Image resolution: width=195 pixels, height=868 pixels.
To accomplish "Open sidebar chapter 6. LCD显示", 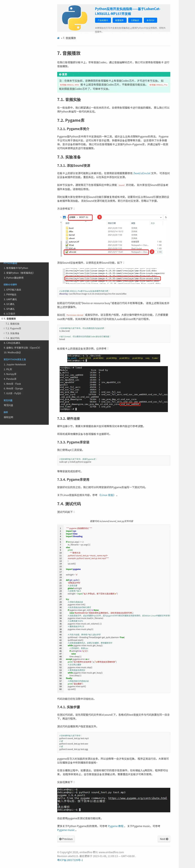I will pyautogui.click(x=9, y=314).
